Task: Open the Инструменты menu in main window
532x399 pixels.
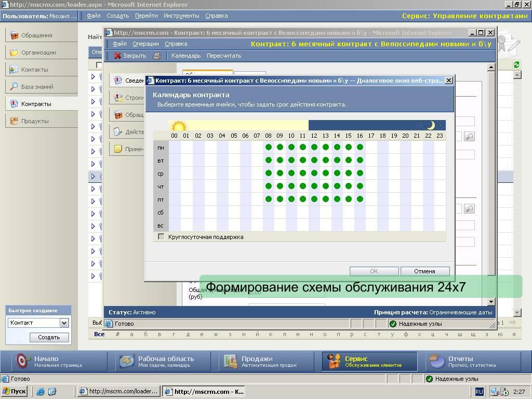Action: click(181, 16)
